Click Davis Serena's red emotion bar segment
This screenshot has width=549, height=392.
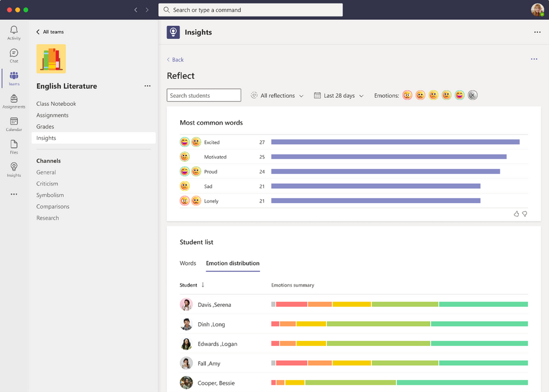click(x=291, y=304)
